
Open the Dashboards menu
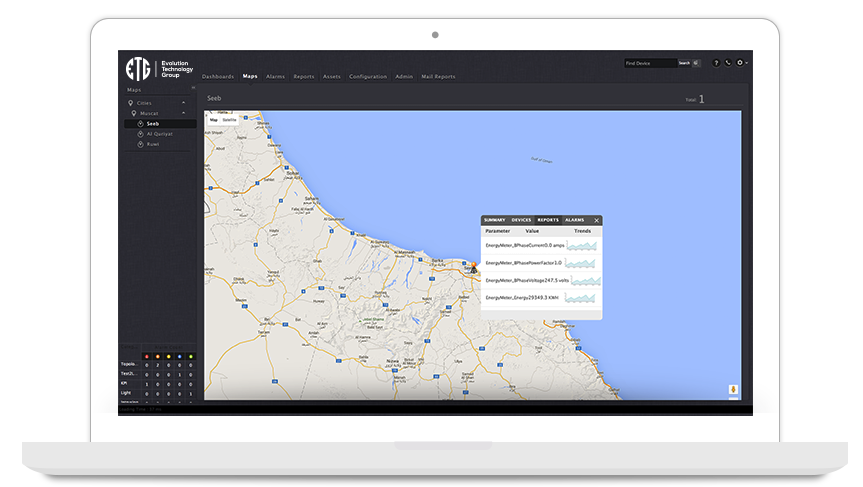point(218,76)
